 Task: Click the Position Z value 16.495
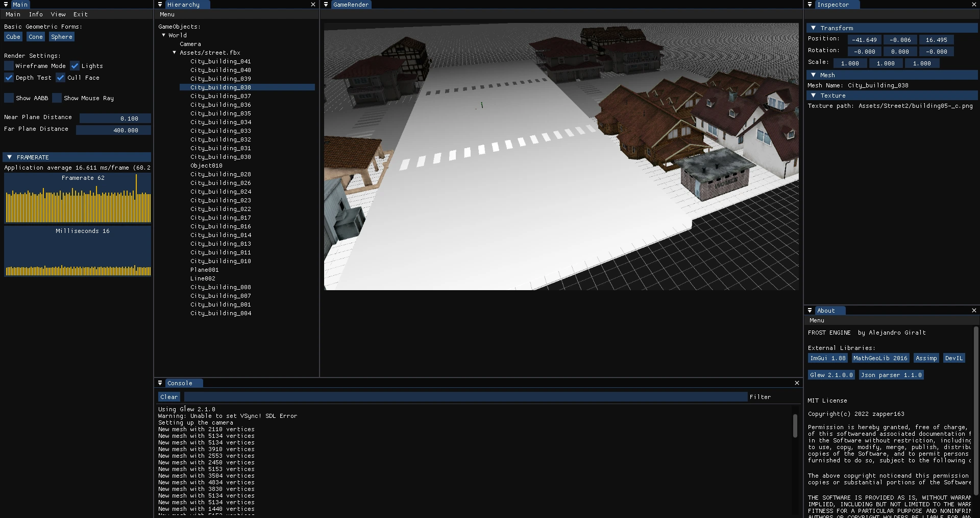click(x=937, y=40)
